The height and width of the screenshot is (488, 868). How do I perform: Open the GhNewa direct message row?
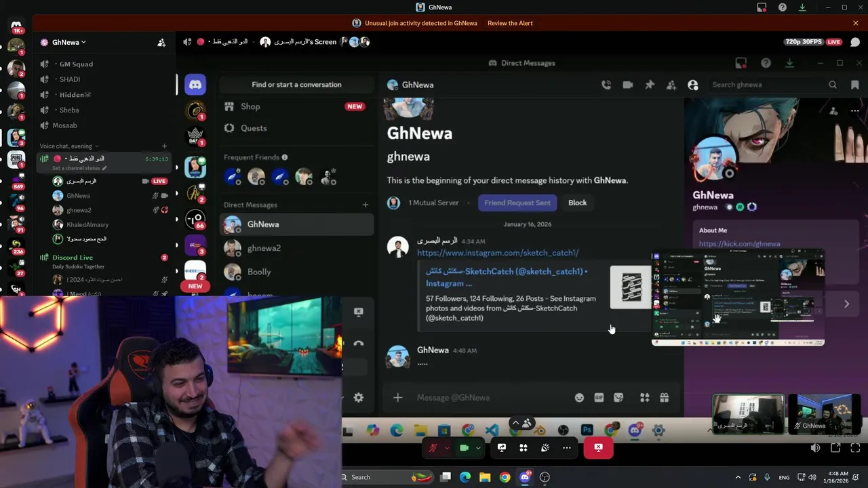297,224
